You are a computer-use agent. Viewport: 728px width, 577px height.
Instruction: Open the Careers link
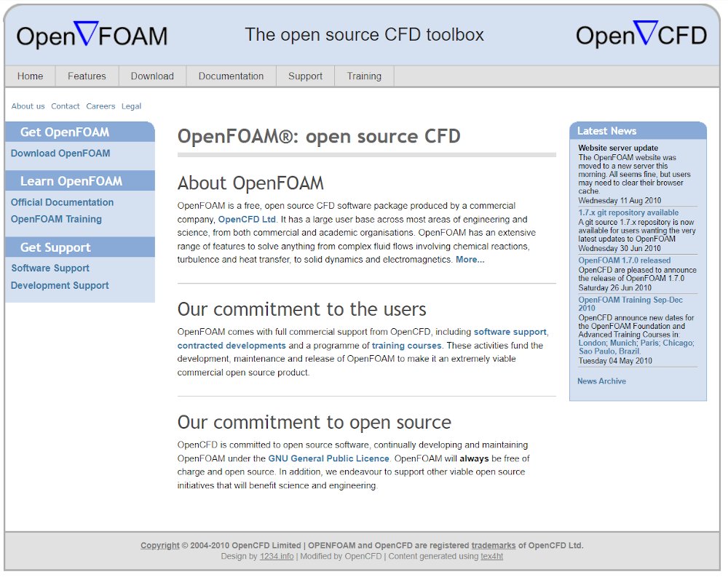tap(100, 106)
